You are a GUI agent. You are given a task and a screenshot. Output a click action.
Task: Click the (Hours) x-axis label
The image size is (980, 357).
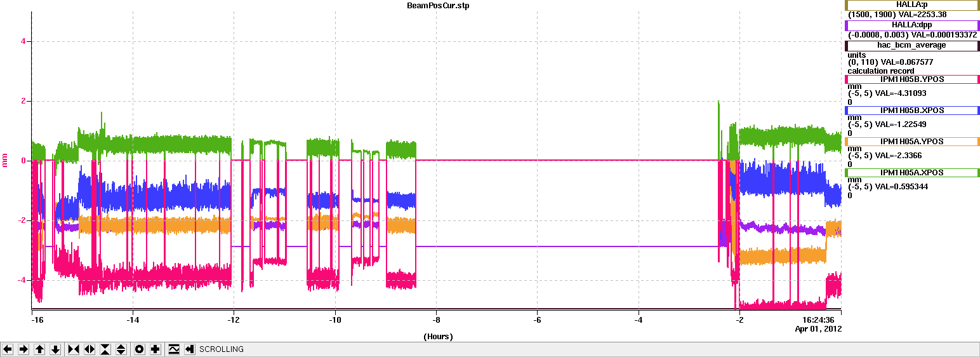click(438, 337)
